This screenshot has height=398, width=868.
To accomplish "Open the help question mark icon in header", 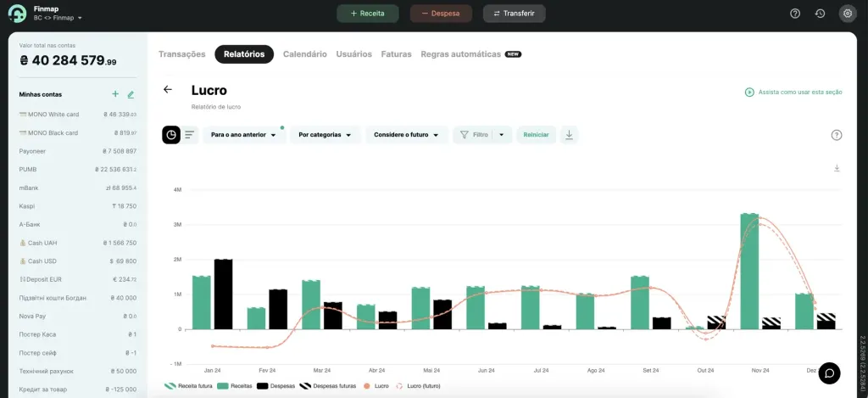I will click(x=795, y=14).
